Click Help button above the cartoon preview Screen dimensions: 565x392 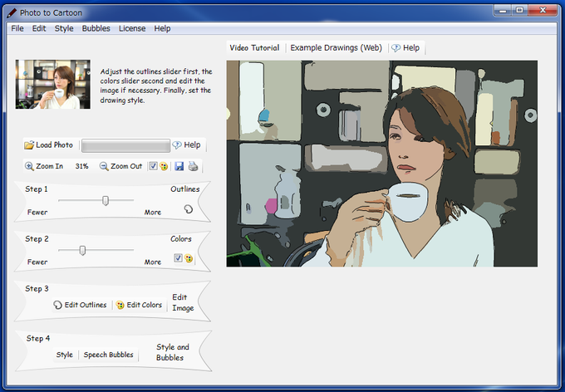point(405,48)
